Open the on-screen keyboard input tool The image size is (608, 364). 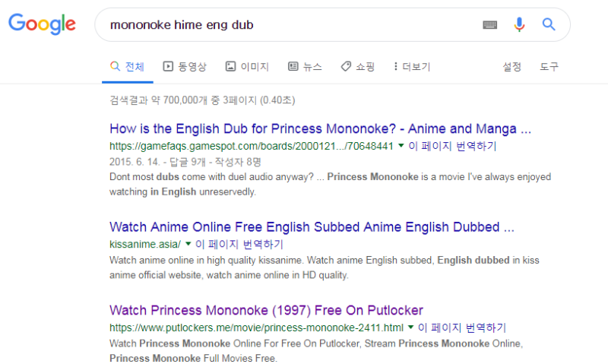click(489, 25)
